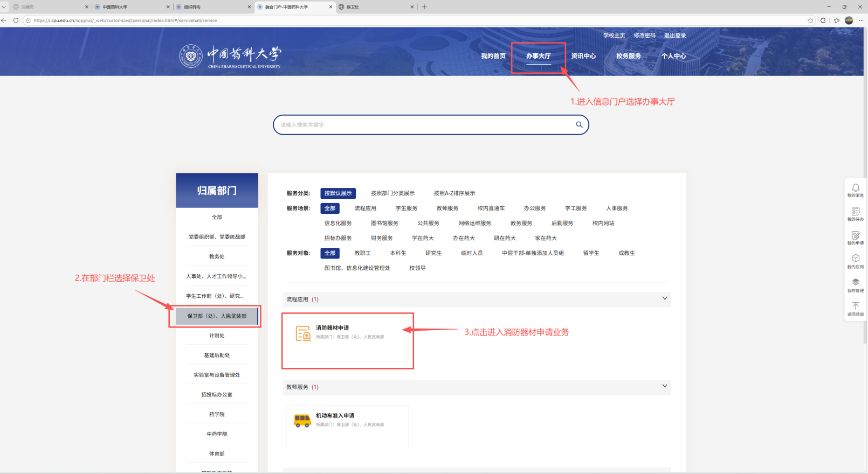Collapse the 教师服务 section chevron
This screenshot has width=868, height=474.
coord(664,386)
